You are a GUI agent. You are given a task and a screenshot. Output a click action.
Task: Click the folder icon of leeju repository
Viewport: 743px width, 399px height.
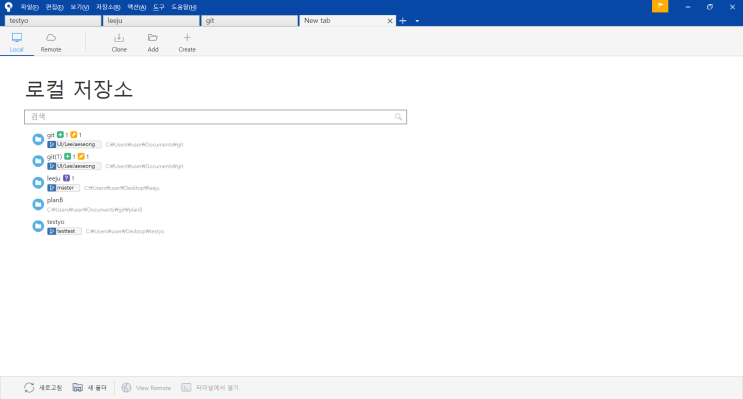click(x=38, y=182)
